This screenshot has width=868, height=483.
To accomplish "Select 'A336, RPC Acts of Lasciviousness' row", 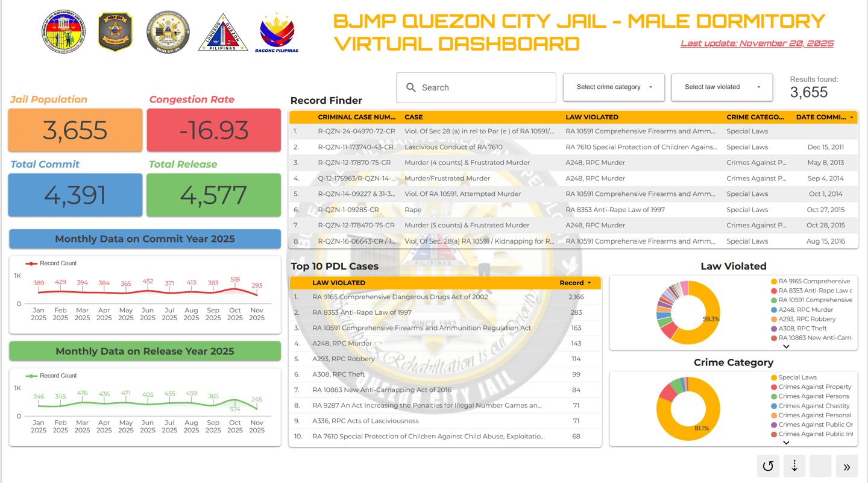I will pos(445,421).
